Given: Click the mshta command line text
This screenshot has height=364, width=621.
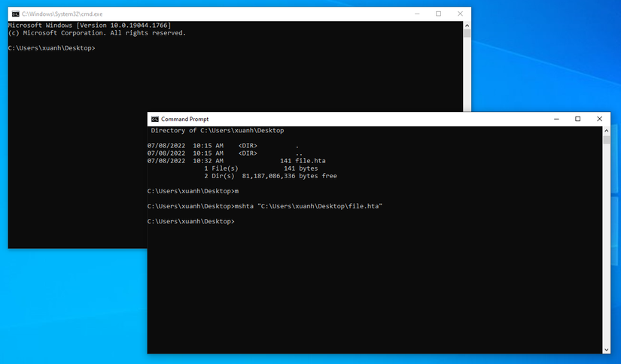Looking at the screenshot, I should (x=309, y=206).
